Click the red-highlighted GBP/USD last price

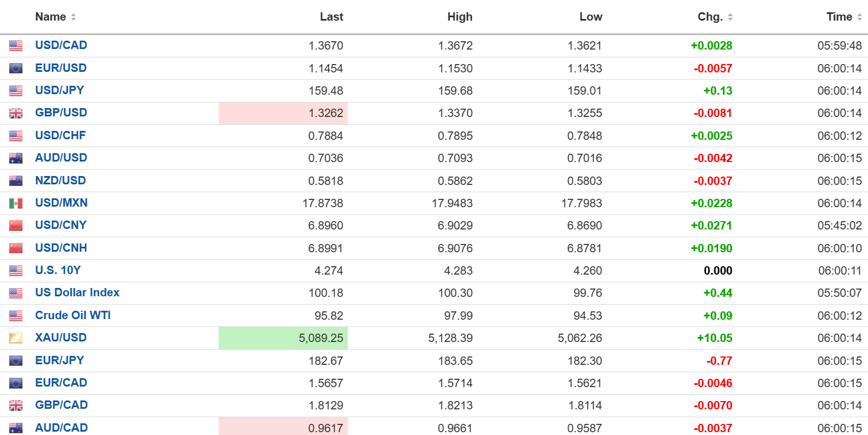click(326, 113)
